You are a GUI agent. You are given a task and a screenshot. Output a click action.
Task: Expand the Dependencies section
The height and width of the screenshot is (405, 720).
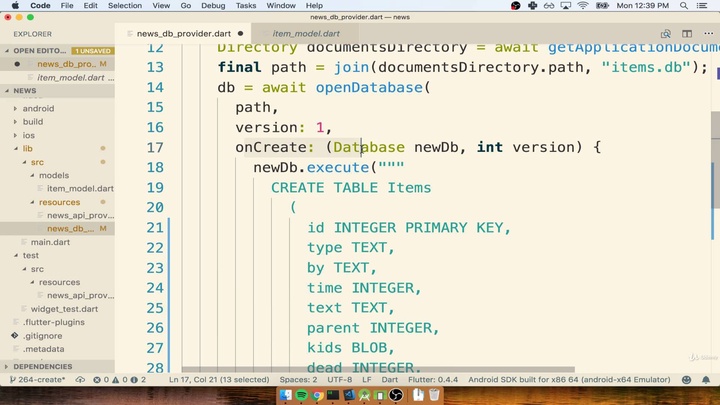click(42, 367)
